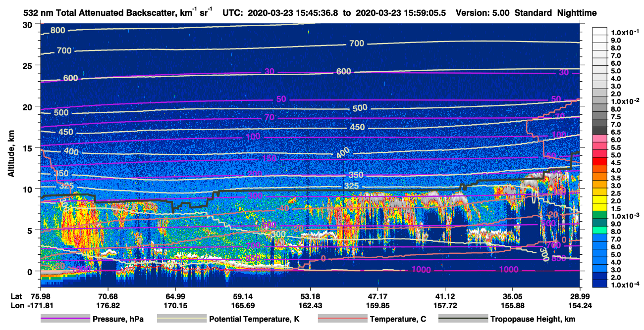Image resolution: width=644 pixels, height=330 pixels.
Task: Click the altitude tick label '15'
Action: (x=29, y=147)
